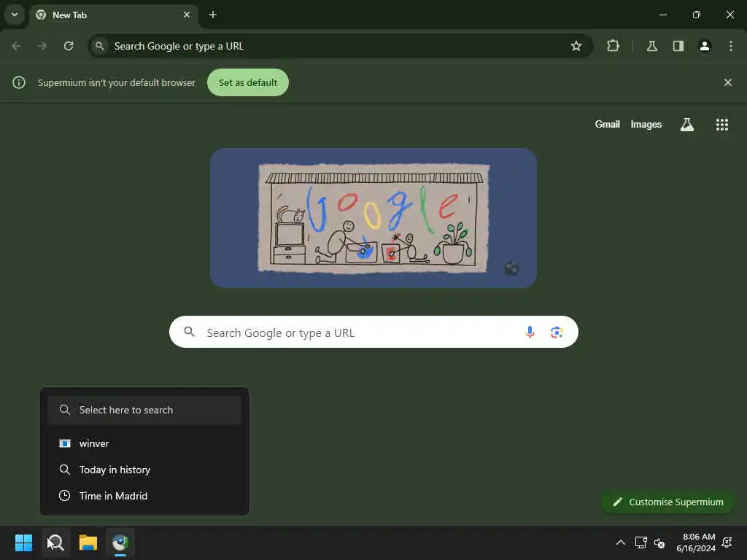Viewport: 747px width, 560px height.
Task: Close the New Tab tab
Action: click(x=187, y=15)
